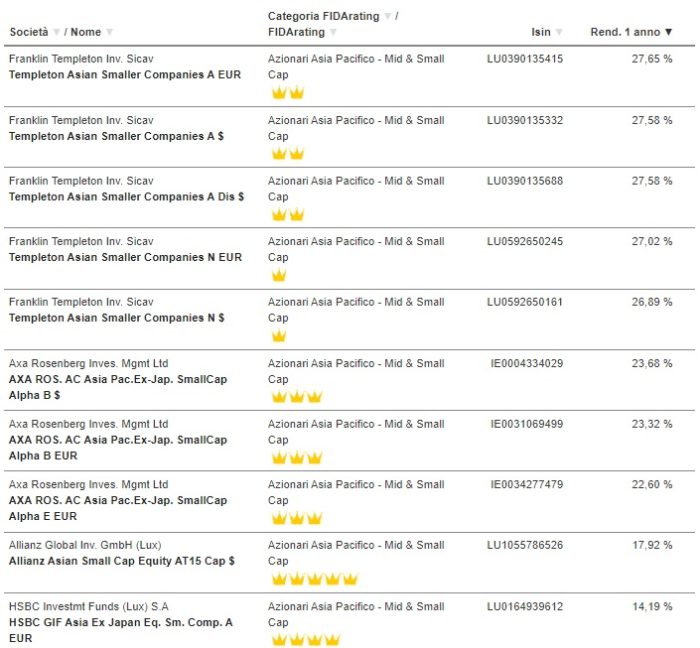Click Franklin Templeton company above A EUR fund
This screenshot has height=648, width=700.
click(x=81, y=59)
